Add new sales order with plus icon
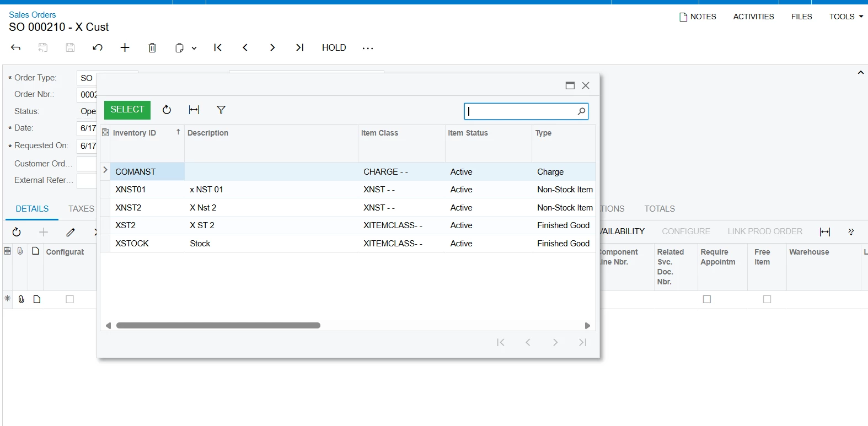 click(125, 47)
